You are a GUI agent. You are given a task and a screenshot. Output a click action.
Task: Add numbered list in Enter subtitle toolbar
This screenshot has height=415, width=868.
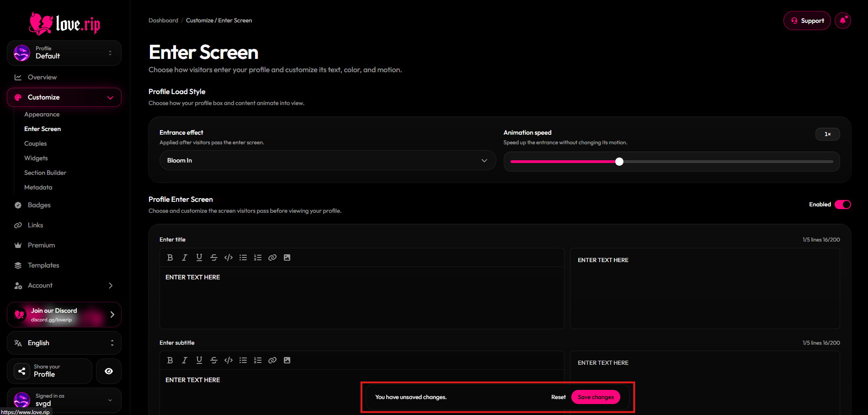pos(258,360)
